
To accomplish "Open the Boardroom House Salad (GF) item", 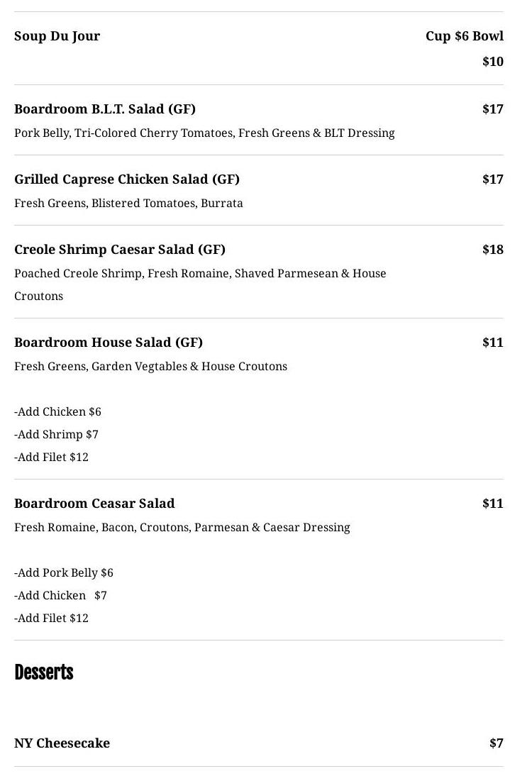I will pos(109,343).
